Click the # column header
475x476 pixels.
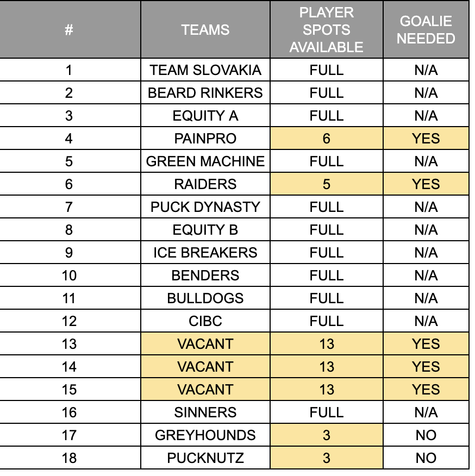[x=70, y=29]
